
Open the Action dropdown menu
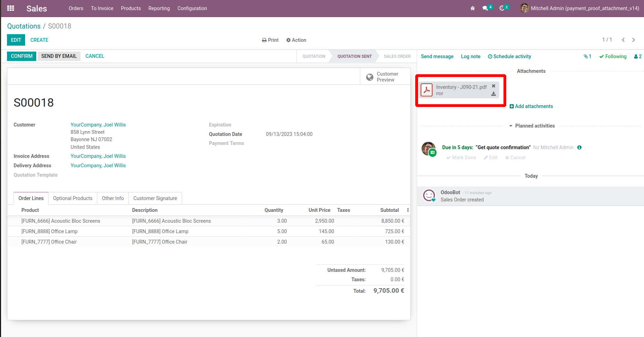pos(296,40)
